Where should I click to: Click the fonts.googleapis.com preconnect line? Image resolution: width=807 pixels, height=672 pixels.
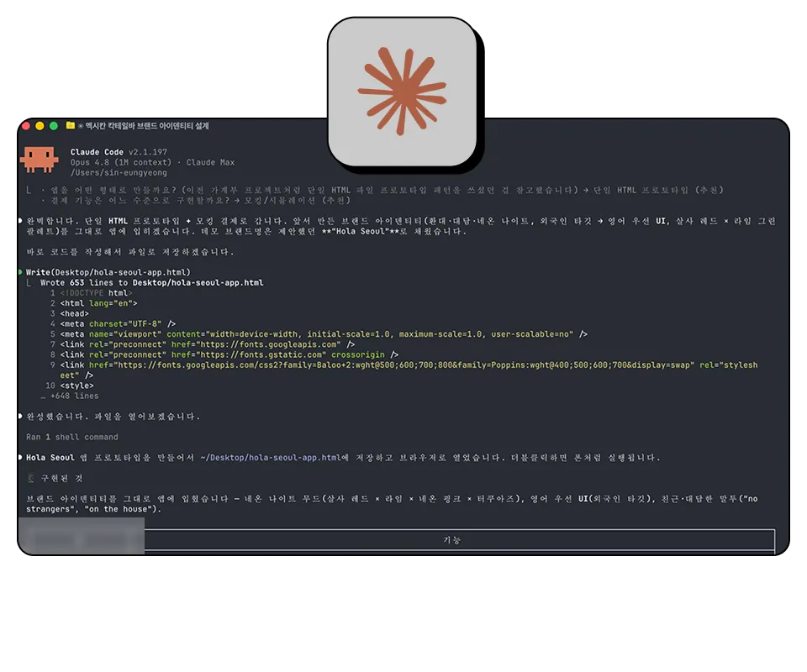click(x=208, y=344)
